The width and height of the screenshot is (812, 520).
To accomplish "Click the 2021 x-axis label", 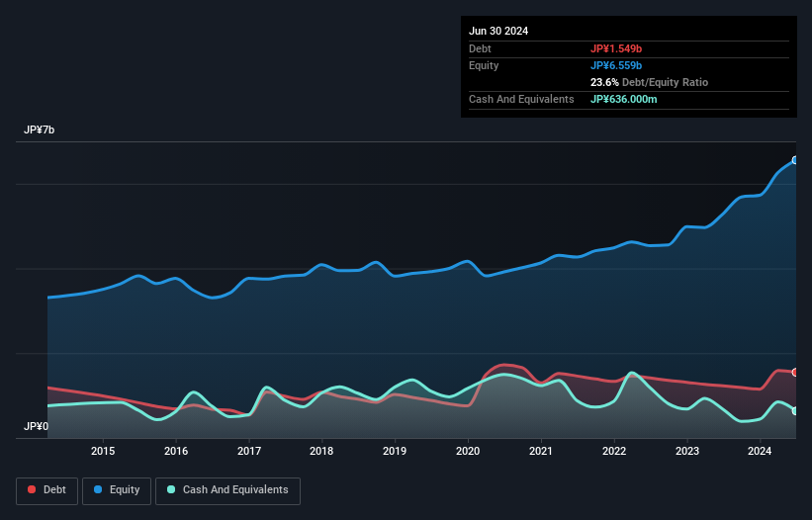I will 541,451.
